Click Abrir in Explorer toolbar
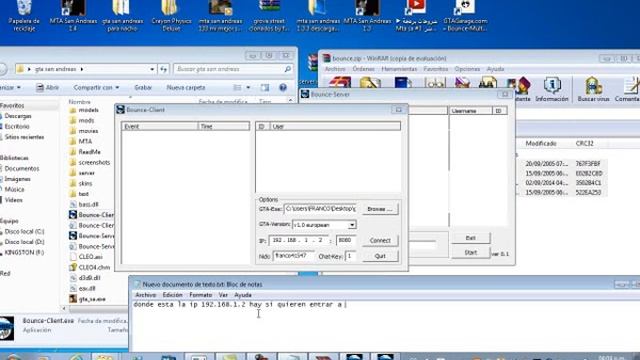This screenshot has height=360, width=640. [48, 87]
